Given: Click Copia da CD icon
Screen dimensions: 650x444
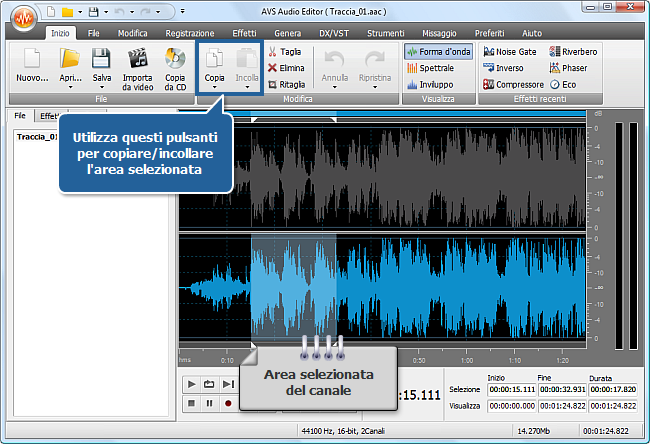Looking at the screenshot, I should click(x=175, y=58).
